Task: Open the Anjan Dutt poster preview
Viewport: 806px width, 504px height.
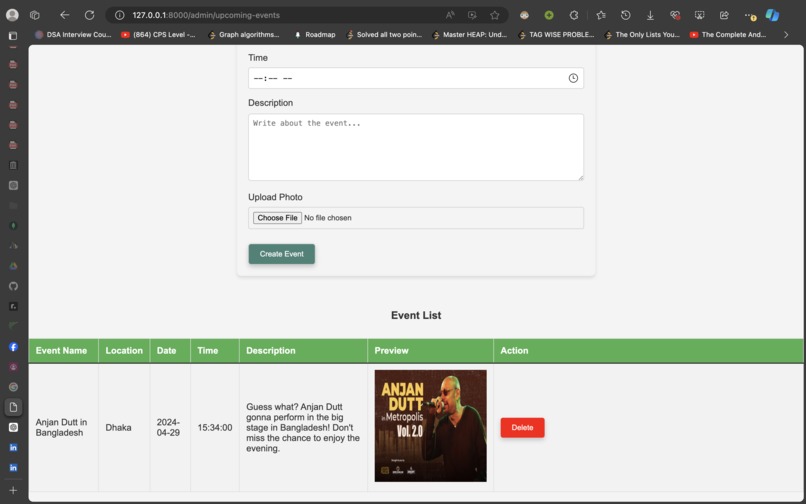Action: (430, 426)
